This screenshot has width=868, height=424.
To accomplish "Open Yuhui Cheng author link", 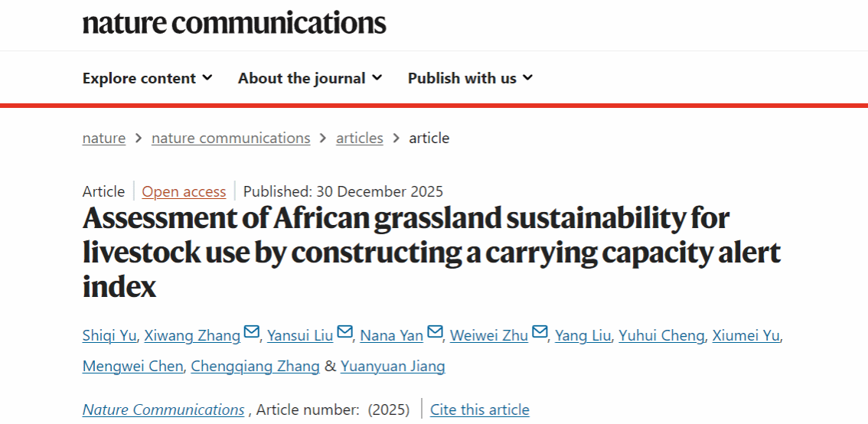I will [661, 336].
